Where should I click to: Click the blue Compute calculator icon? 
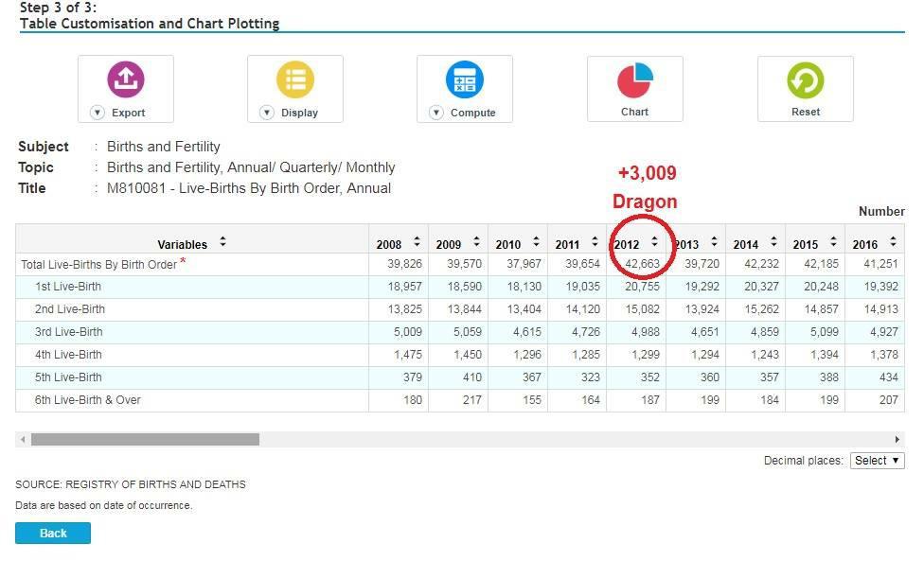click(465, 79)
